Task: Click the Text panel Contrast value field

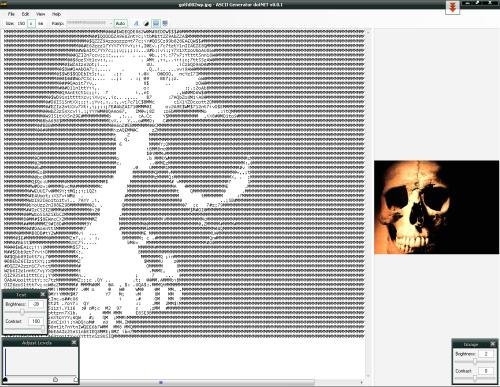Action: tap(36, 321)
